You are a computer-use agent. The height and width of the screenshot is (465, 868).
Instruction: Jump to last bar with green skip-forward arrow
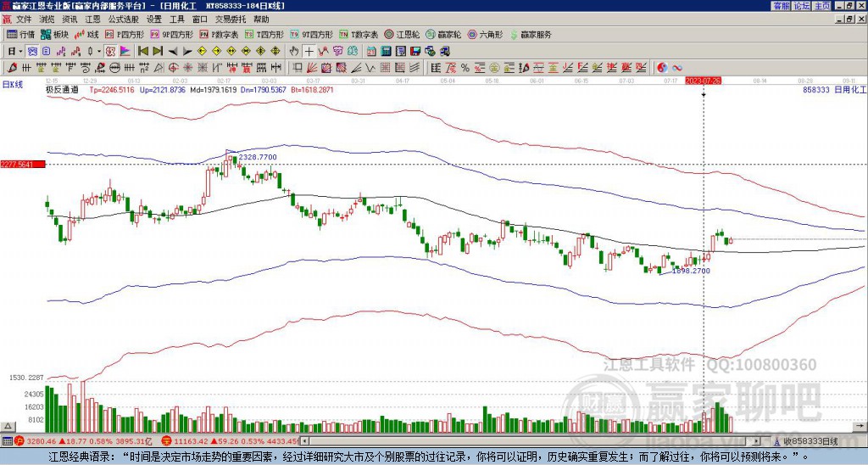coord(158,52)
